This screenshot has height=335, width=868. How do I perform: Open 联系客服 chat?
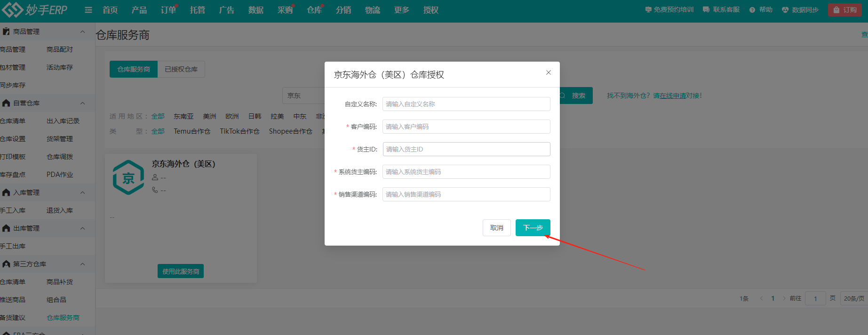click(721, 9)
